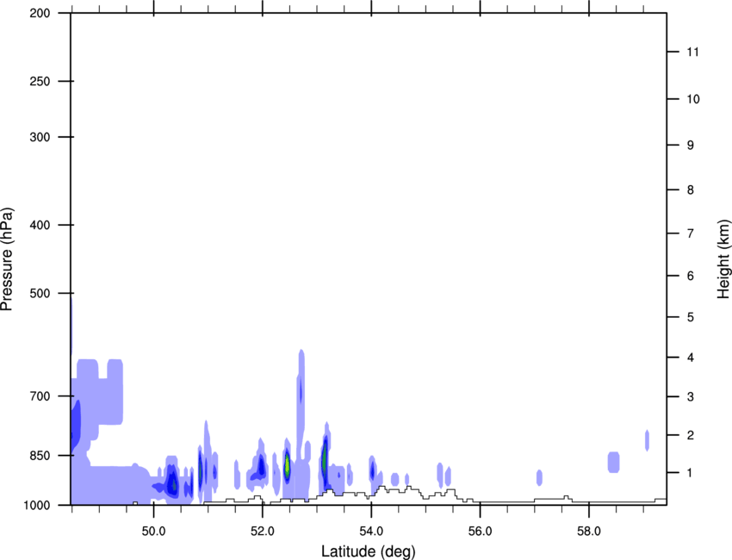The height and width of the screenshot is (560, 732).
Task: Click the 'Height (km)' axis title
Action: click(x=723, y=259)
